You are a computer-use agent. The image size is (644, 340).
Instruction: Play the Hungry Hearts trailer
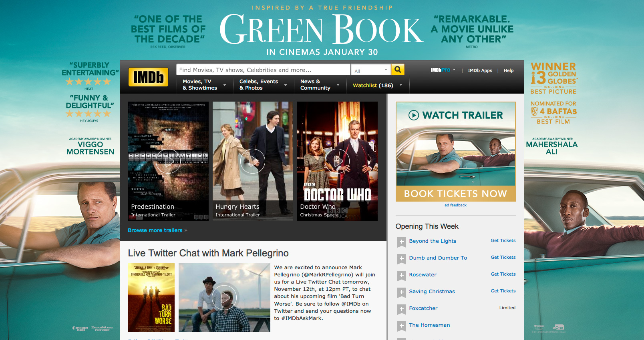(x=253, y=161)
